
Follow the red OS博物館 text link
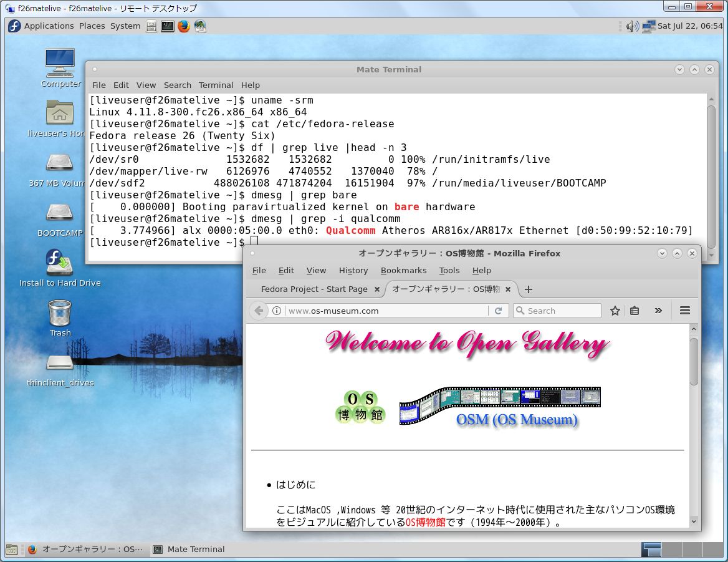pyautogui.click(x=425, y=523)
